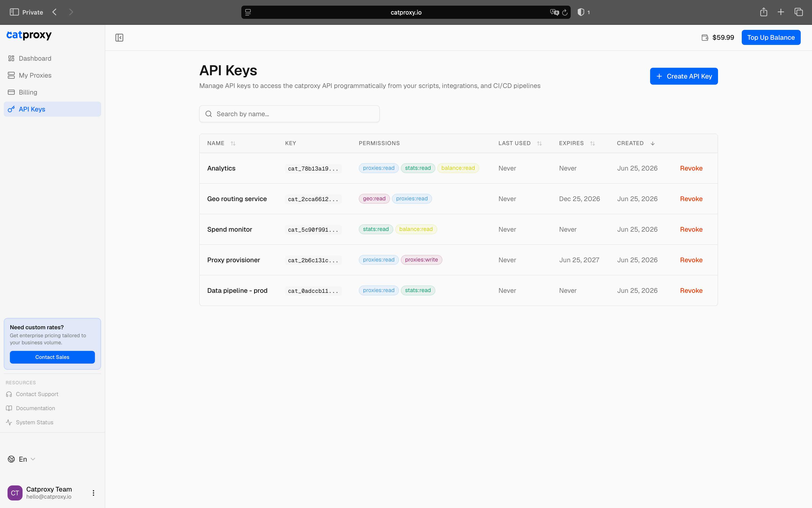Click the Jun 25, 2027 expiry date
Screen dimensions: 812x508
click(x=579, y=260)
